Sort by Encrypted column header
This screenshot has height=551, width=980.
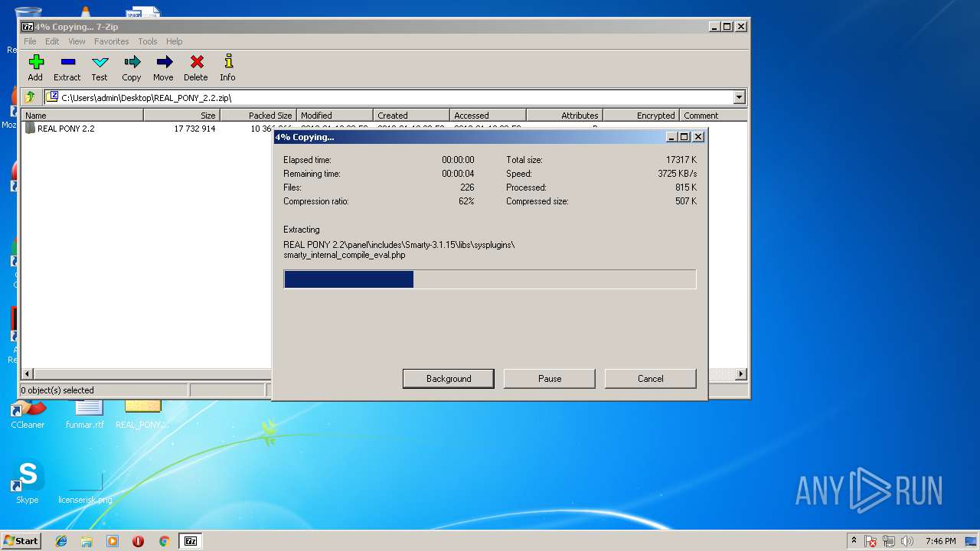[x=642, y=116]
